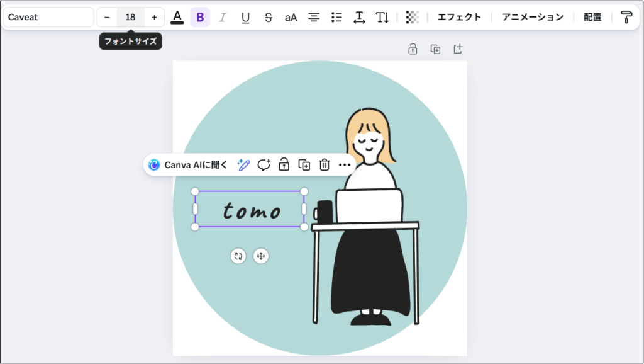This screenshot has width=644, height=364.
Task: Open more options with the three dots
Action: point(345,164)
